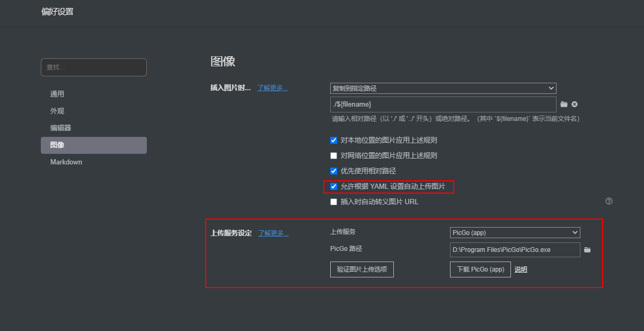Open 复制到指定路径 dropdown
Screen dimensions: 644x331
pos(443,89)
